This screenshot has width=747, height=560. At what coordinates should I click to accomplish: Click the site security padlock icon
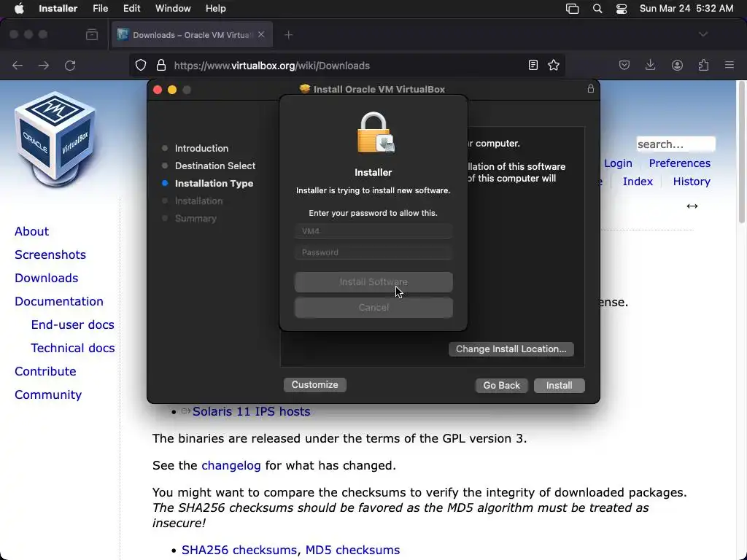pos(161,65)
